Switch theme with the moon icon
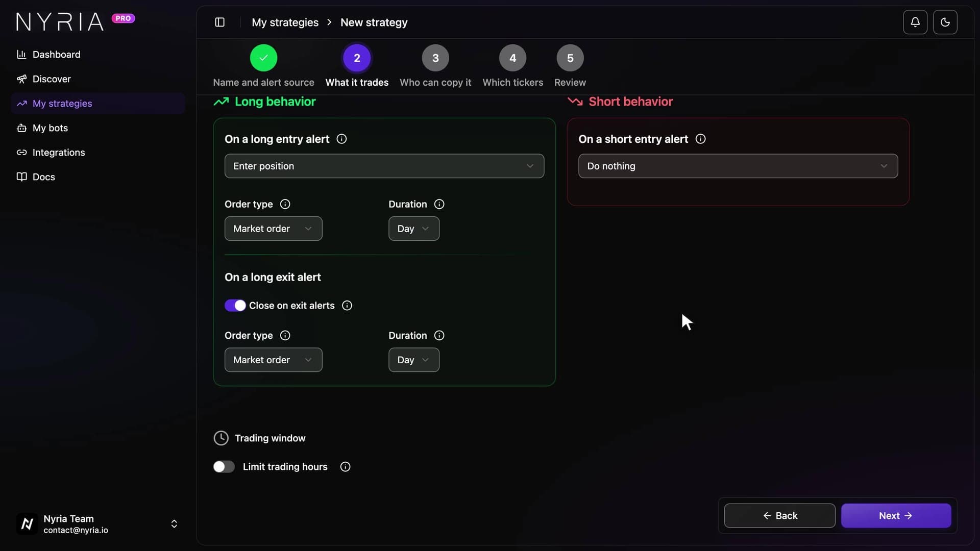 click(x=945, y=22)
